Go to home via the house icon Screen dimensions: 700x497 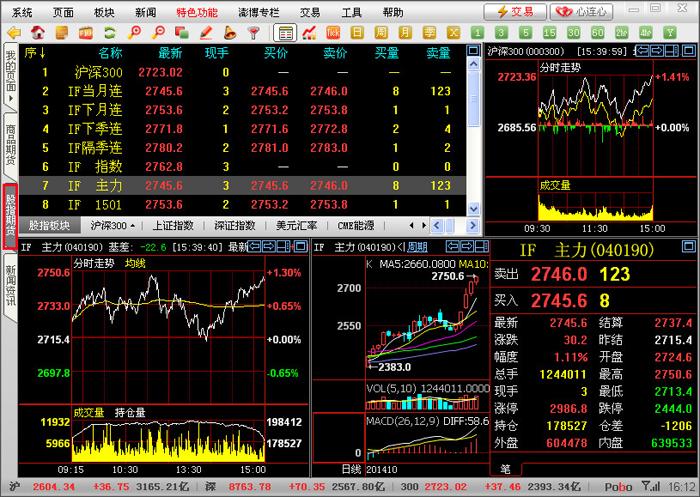pyautogui.click(x=38, y=33)
